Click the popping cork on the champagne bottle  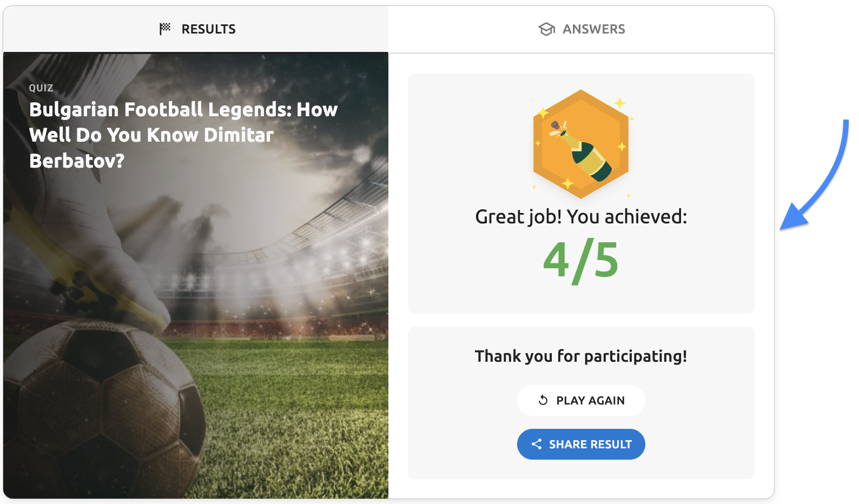pyautogui.click(x=557, y=127)
